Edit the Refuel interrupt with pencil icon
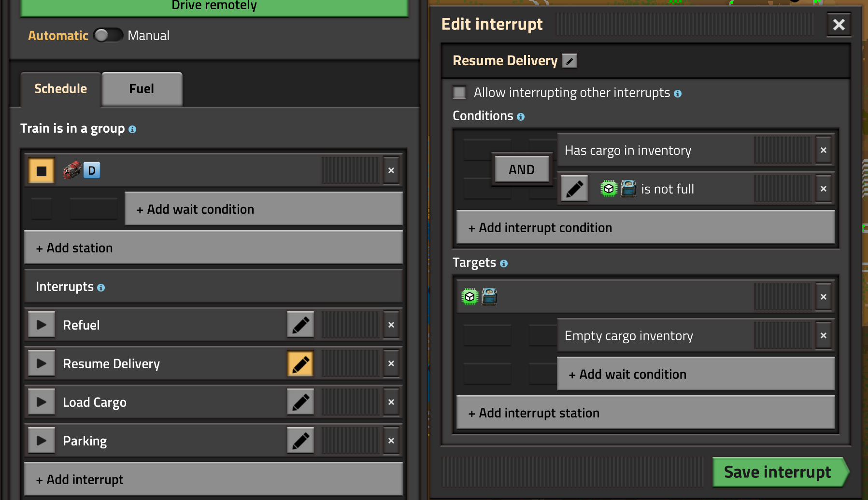868x500 pixels. (x=300, y=325)
